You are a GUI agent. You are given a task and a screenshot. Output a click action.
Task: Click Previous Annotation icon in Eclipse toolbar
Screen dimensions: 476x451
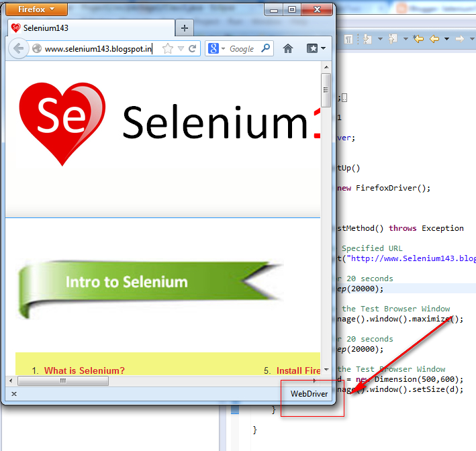(393, 39)
